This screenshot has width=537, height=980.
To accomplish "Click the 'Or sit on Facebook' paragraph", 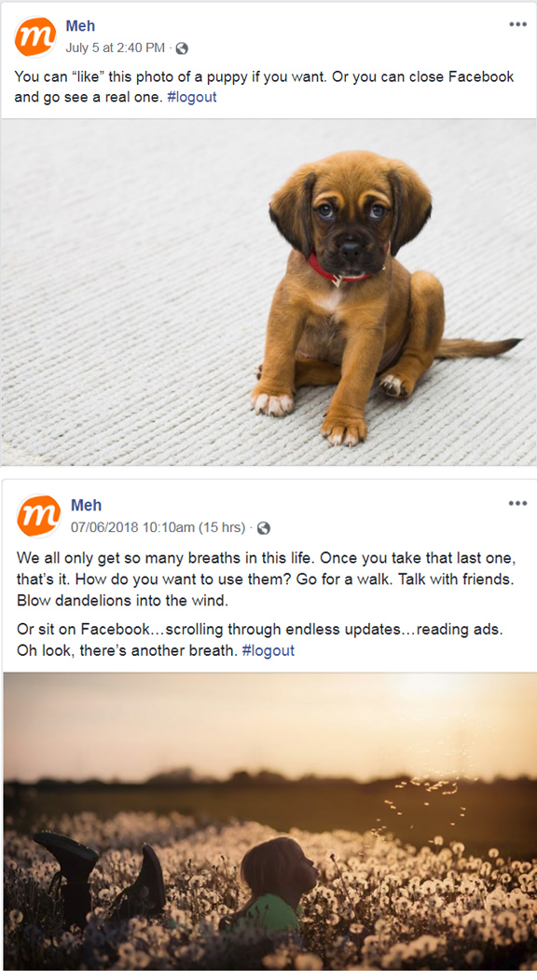I will click(259, 639).
